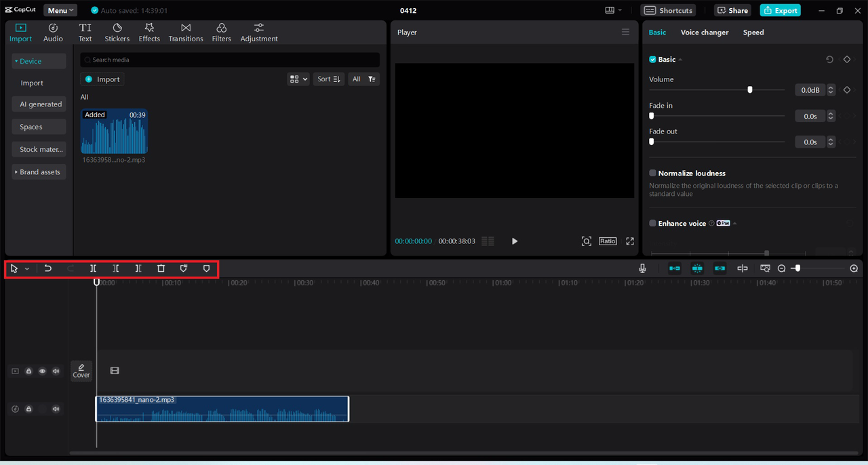868x465 pixels.
Task: Open the grid view options dropdown
Action: coord(298,79)
